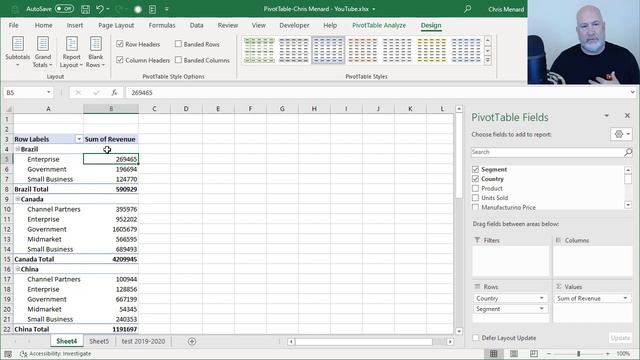Click the Search fields input box
The height and width of the screenshot is (360, 640).
(x=547, y=152)
